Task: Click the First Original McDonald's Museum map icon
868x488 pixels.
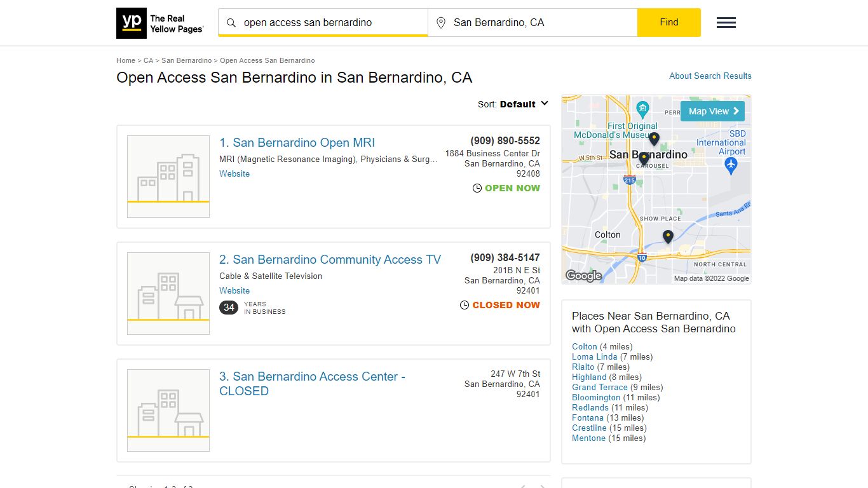Action: 642,109
